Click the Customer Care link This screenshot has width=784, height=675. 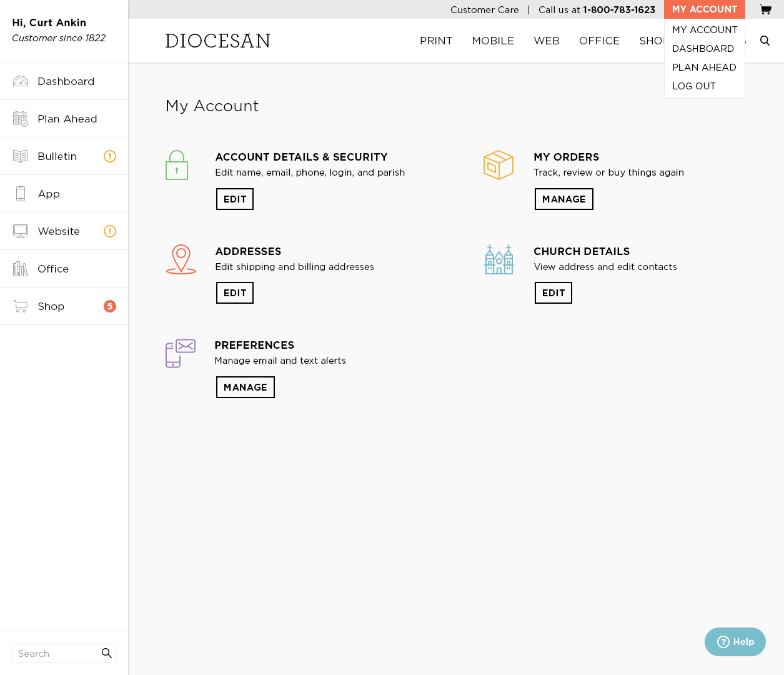[x=484, y=10]
